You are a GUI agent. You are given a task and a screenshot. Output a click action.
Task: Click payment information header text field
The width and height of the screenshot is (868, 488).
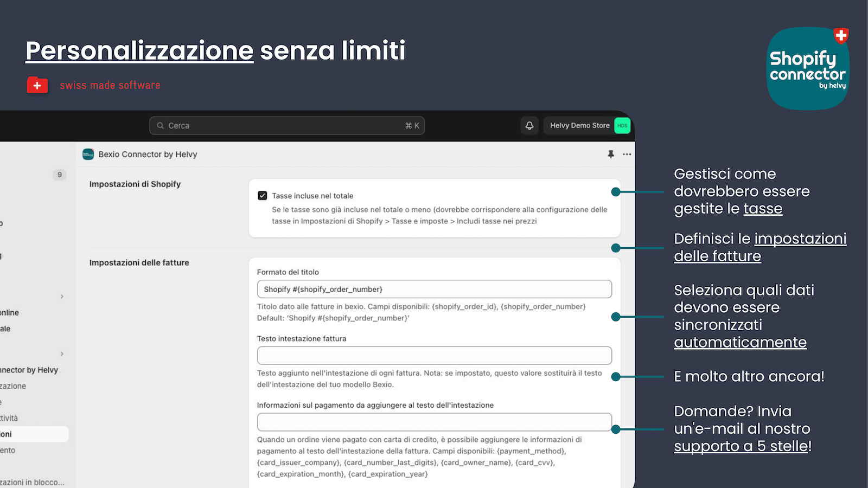pyautogui.click(x=435, y=422)
